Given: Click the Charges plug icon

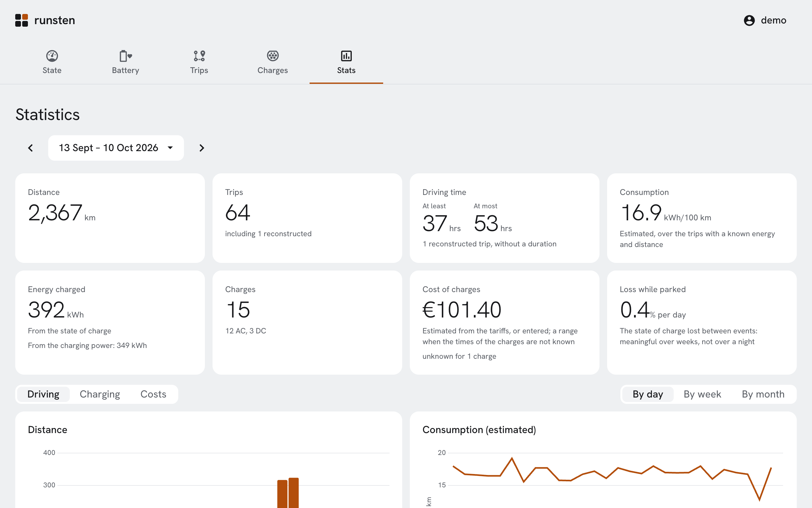Looking at the screenshot, I should 273,56.
